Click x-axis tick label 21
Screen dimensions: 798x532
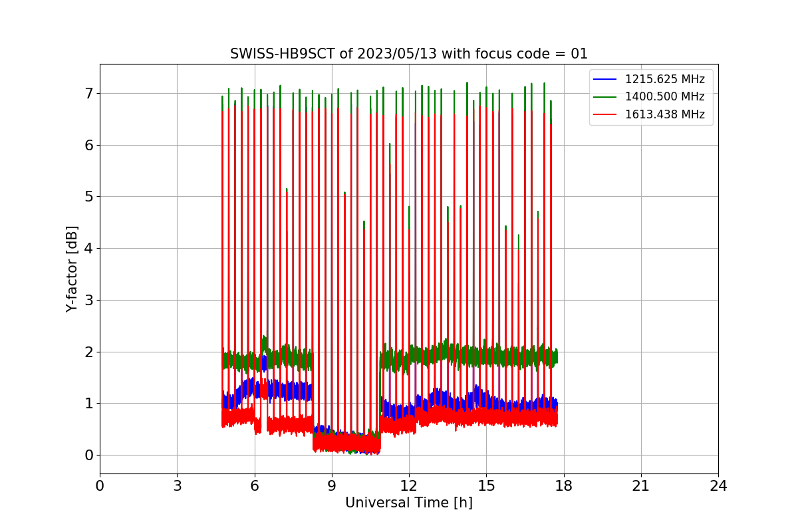pos(641,486)
